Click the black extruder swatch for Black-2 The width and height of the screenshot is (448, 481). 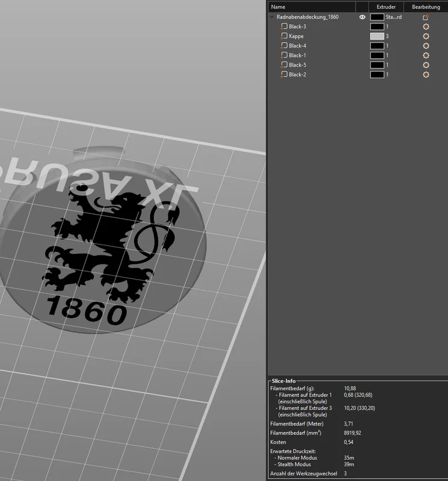[x=377, y=75]
